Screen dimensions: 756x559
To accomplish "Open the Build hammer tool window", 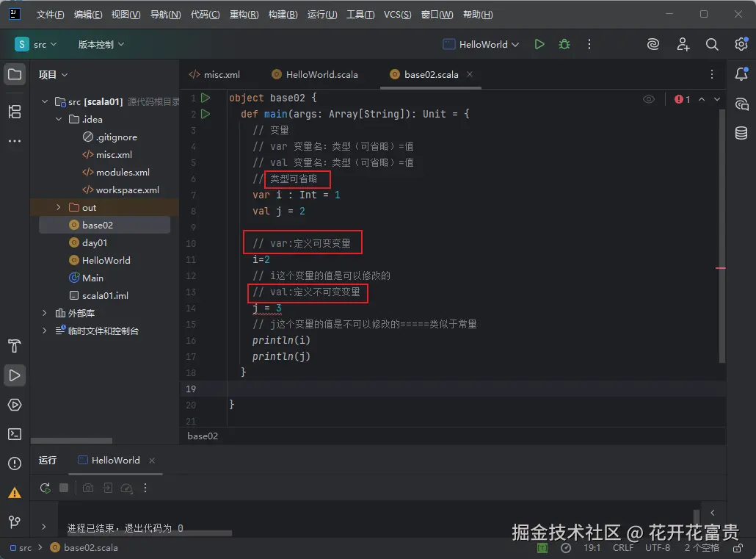I will coord(15,346).
